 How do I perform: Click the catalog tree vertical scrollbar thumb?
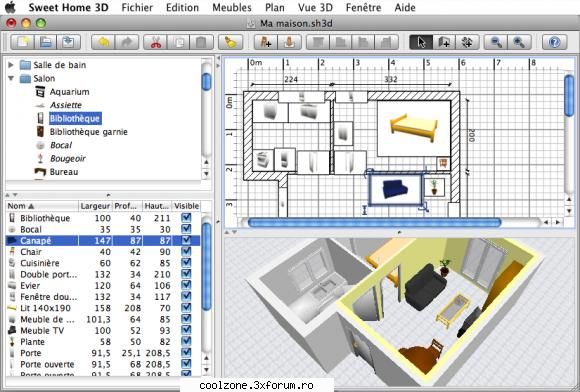(206, 81)
